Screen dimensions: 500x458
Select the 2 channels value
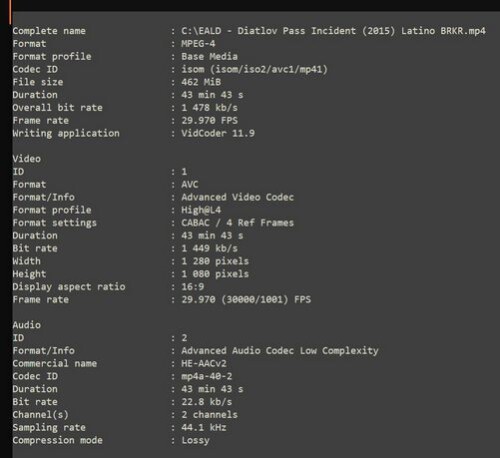(x=210, y=415)
